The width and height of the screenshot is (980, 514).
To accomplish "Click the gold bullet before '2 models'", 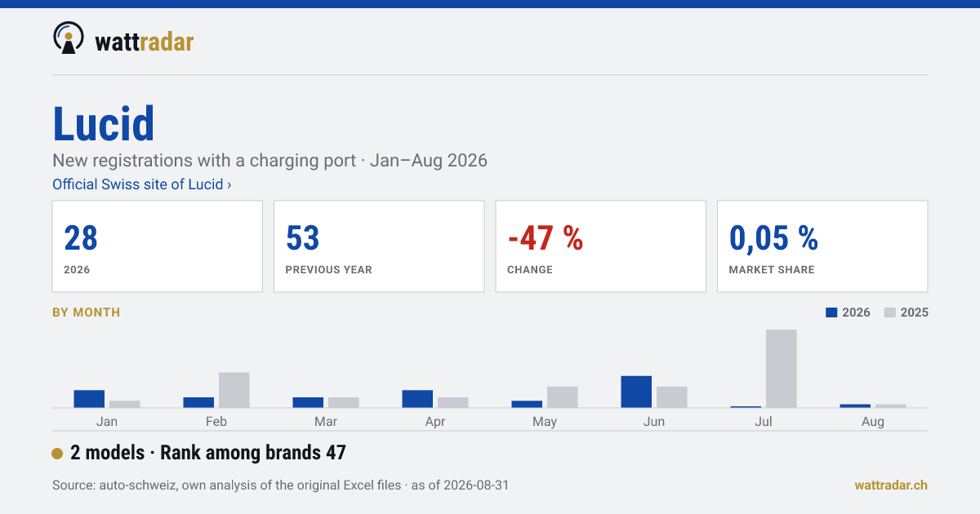I will click(x=57, y=454).
